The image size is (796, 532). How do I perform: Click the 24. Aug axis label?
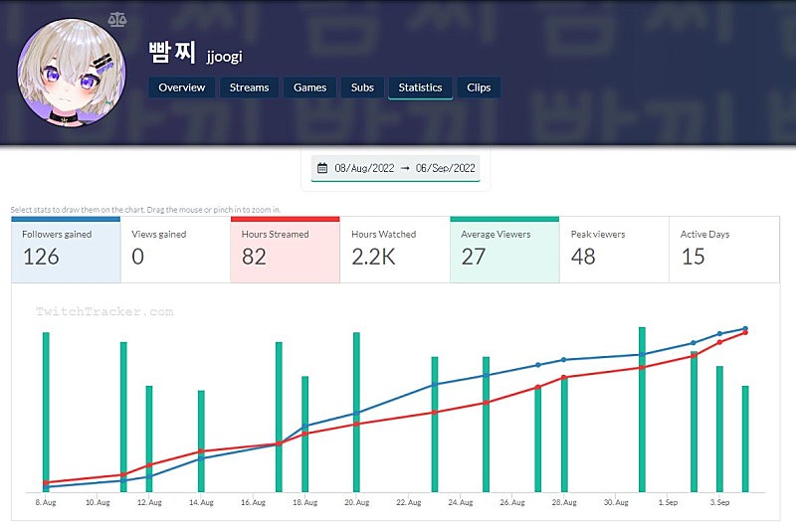[x=461, y=502]
